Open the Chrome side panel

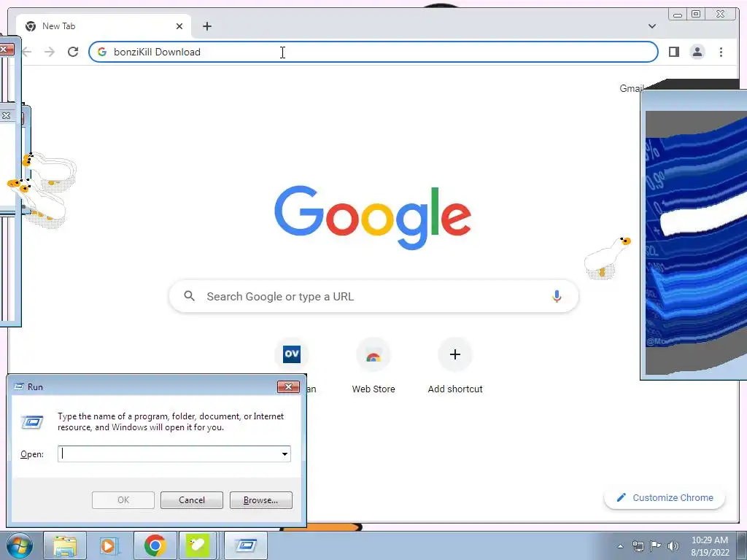[x=673, y=52]
